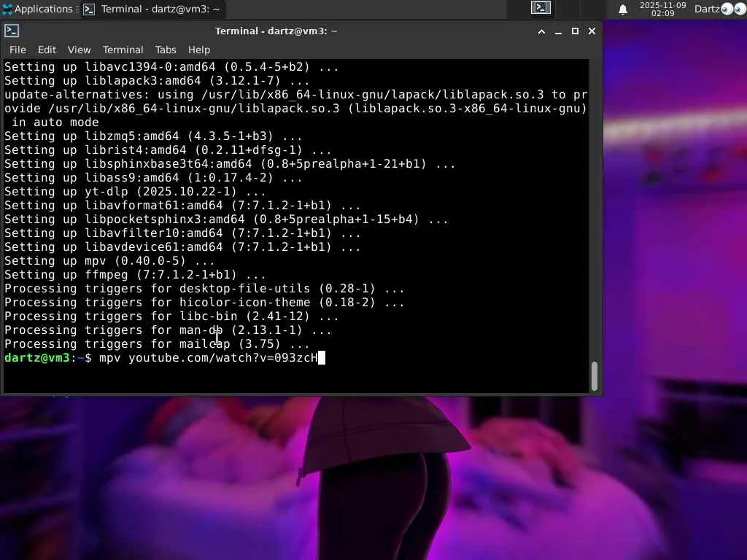
Task: Open the Terminal menu
Action: 123,50
